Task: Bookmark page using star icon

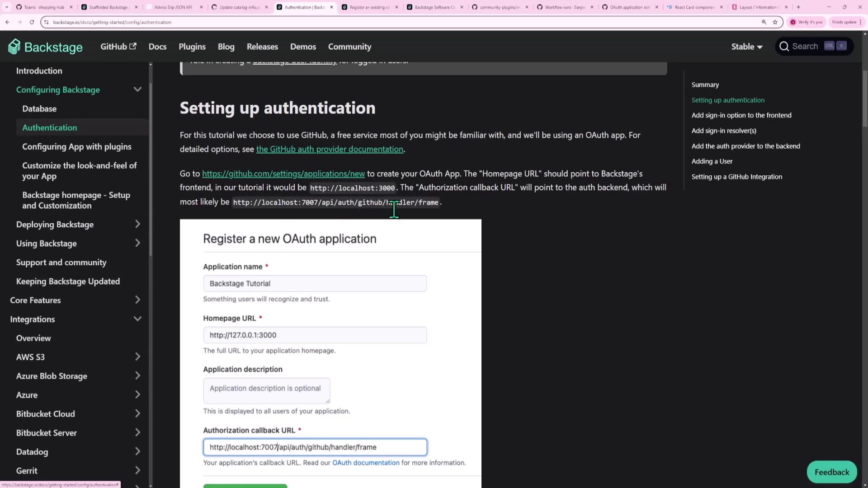Action: 775,22
